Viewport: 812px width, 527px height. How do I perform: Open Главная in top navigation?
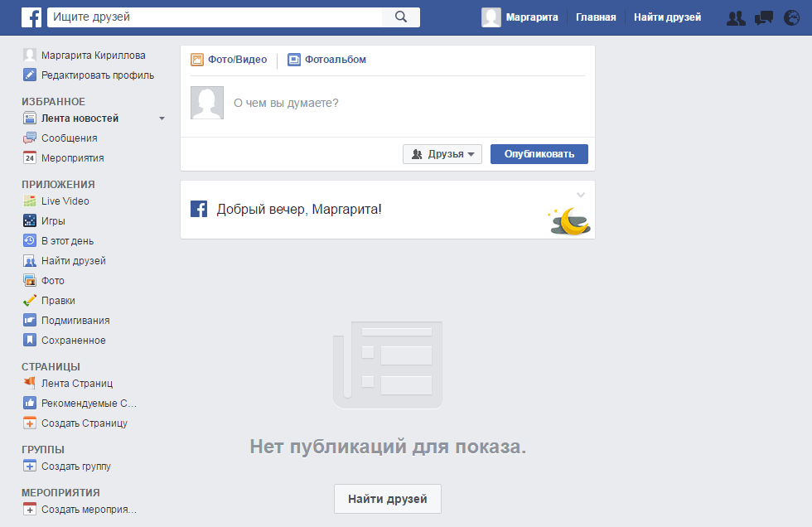point(596,17)
